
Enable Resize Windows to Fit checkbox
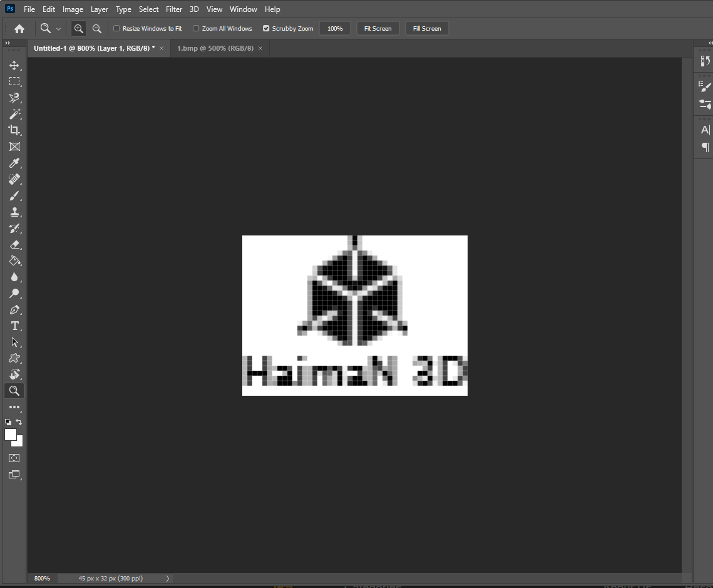click(116, 28)
